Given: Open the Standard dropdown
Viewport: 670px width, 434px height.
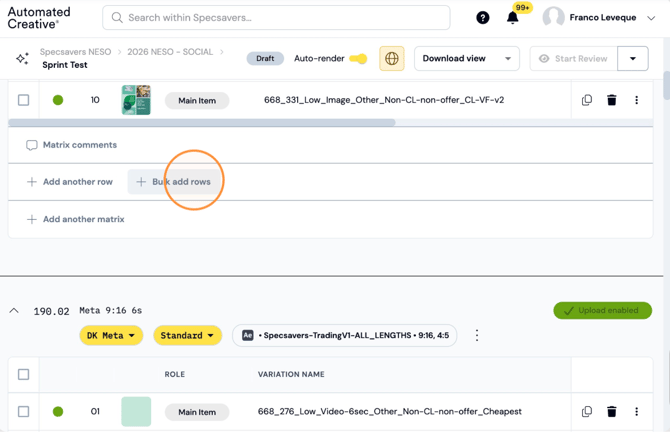Looking at the screenshot, I should [188, 335].
